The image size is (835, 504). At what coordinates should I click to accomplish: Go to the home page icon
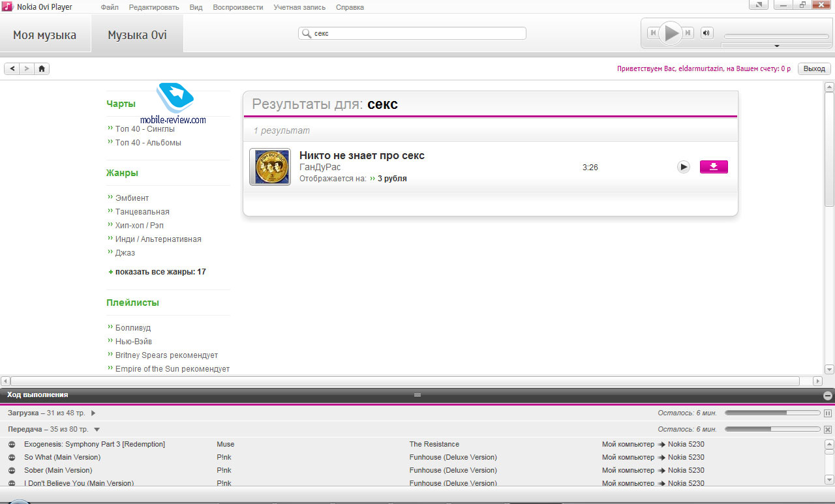tap(42, 68)
